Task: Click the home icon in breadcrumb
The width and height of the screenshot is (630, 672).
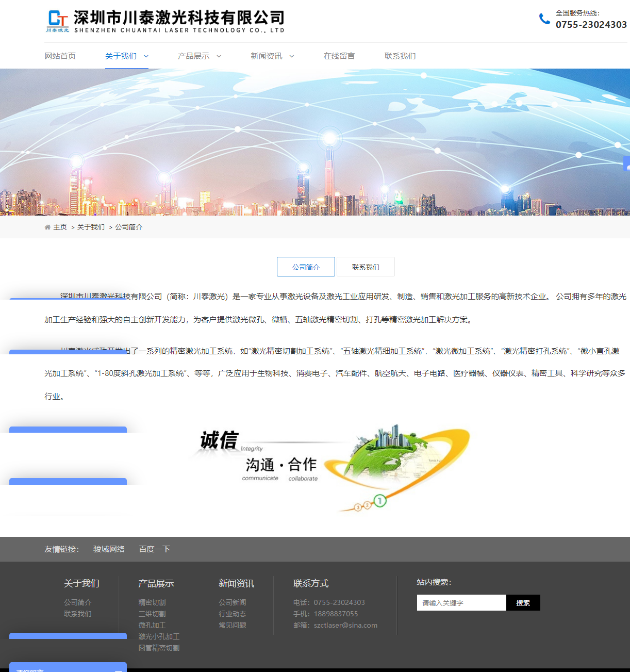Action: click(x=47, y=227)
